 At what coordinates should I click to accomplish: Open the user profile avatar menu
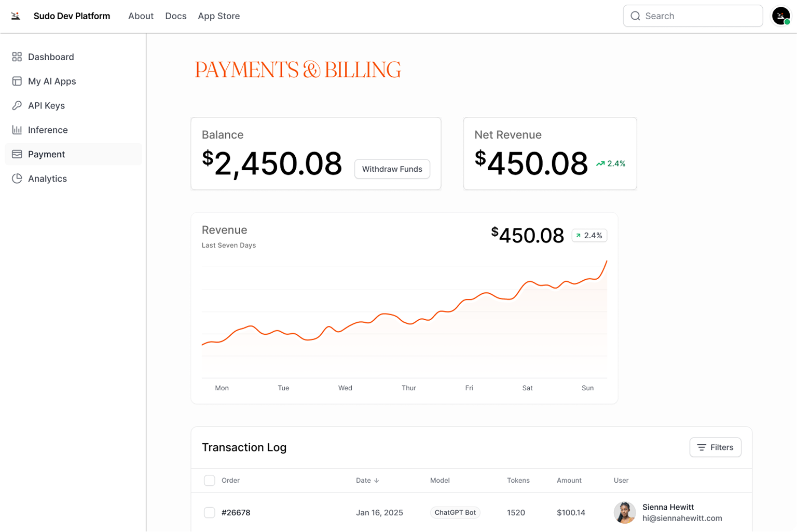pos(781,16)
